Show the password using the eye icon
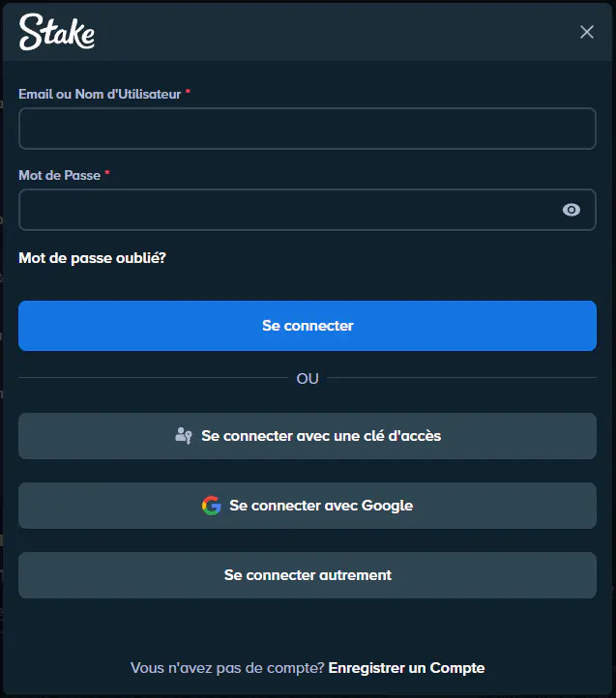The height and width of the screenshot is (698, 616). 572,210
